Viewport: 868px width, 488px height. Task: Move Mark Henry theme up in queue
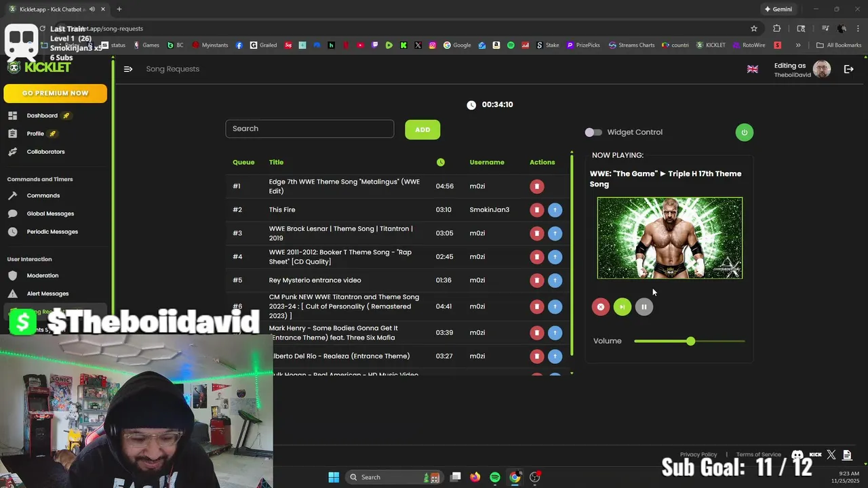(555, 333)
